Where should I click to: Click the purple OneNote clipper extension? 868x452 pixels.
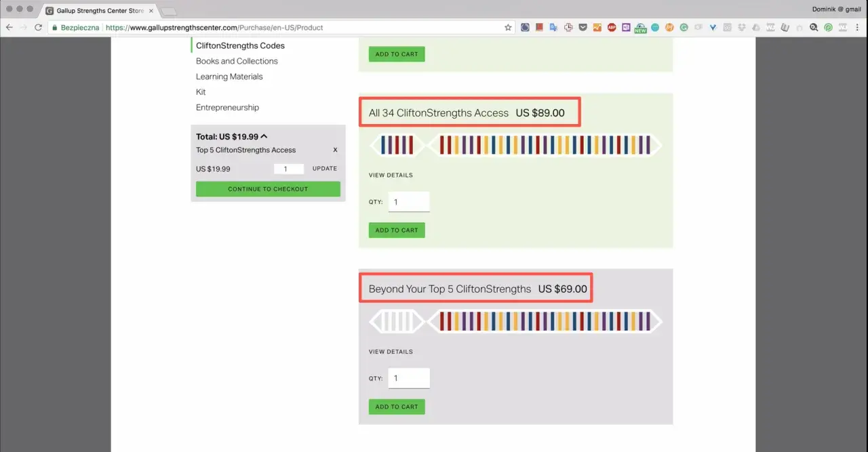pos(626,28)
